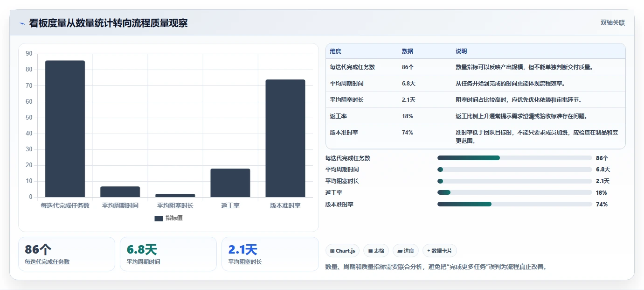The height and width of the screenshot is (290, 644).
Task: Click the footer note starting 数量、周期和质量指标
Action: [436, 267]
